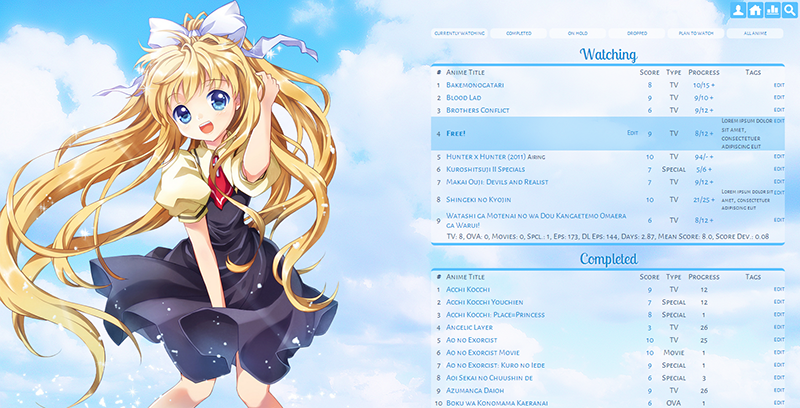The height and width of the screenshot is (408, 800).
Task: Click Edit in the Angelic Layer row
Action: click(x=779, y=327)
